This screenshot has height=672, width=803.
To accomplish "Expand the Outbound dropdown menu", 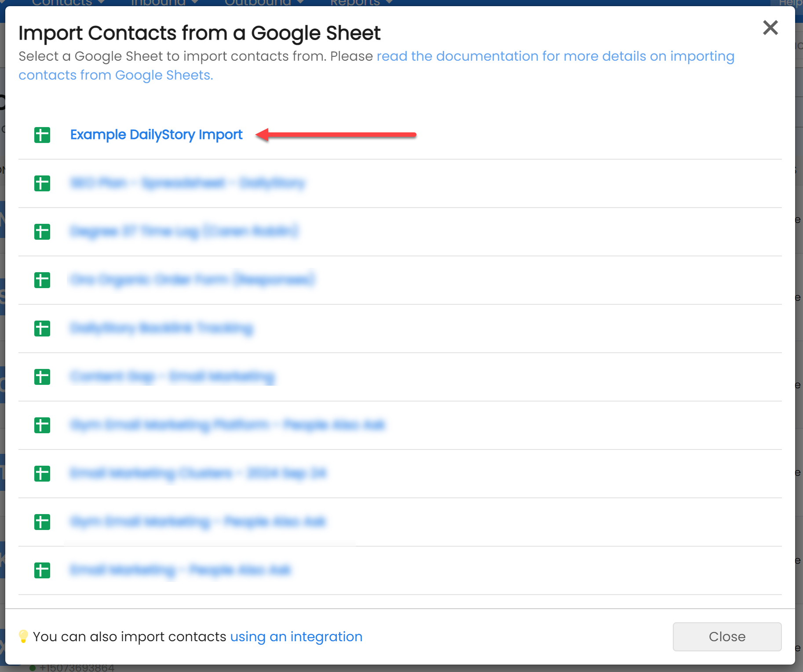I will (x=264, y=3).
